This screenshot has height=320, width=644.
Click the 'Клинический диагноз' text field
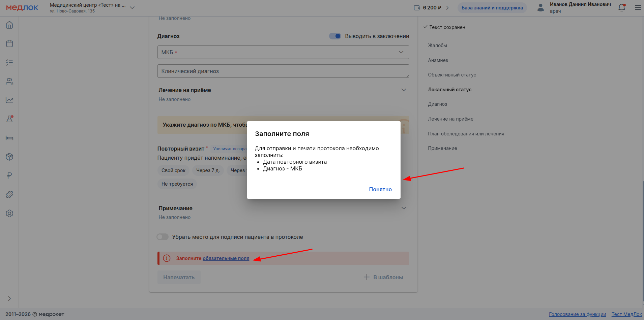click(x=283, y=71)
